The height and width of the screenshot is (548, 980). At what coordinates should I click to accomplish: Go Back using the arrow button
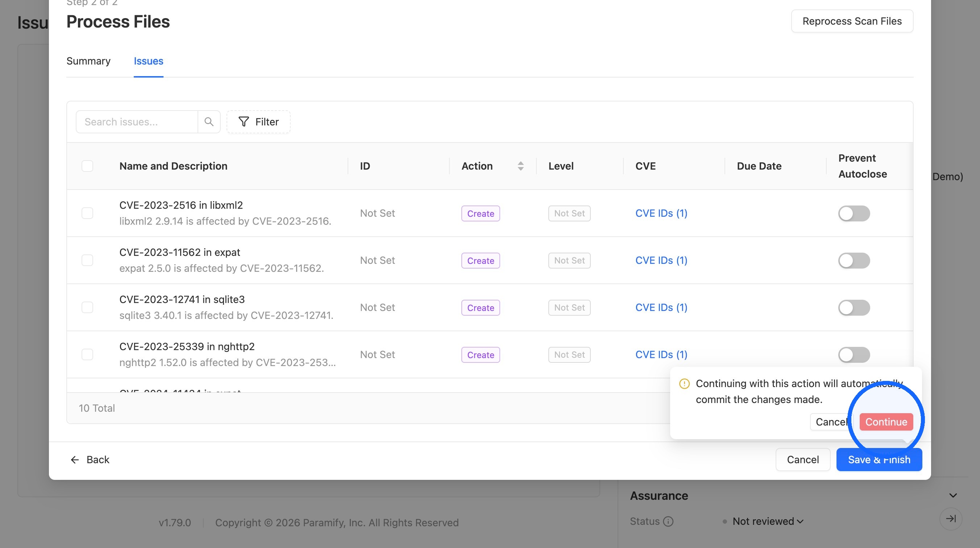pyautogui.click(x=90, y=460)
